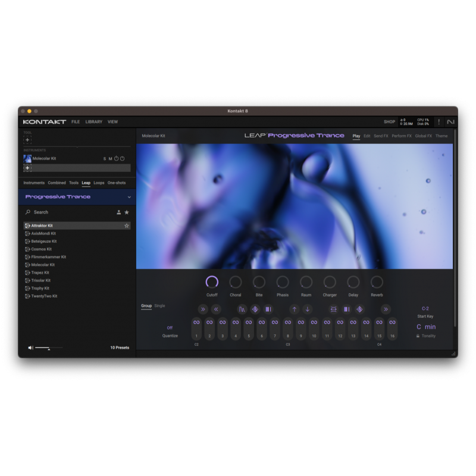Toggle loop on pad 1
The width and height of the screenshot is (476, 476).
click(x=196, y=322)
